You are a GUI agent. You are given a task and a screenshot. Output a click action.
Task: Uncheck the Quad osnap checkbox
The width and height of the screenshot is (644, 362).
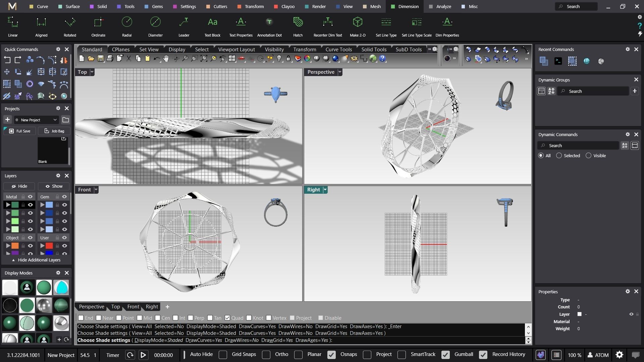tap(227, 318)
